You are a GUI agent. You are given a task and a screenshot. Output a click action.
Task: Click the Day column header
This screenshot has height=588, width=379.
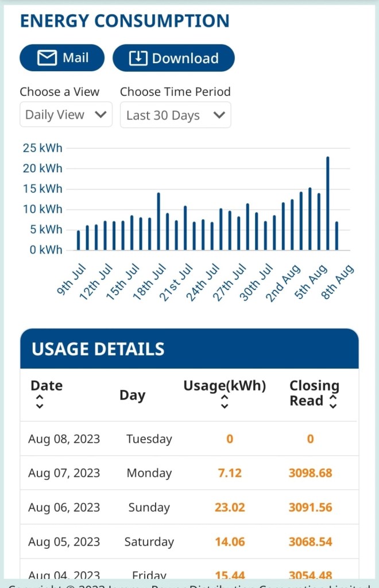point(132,395)
